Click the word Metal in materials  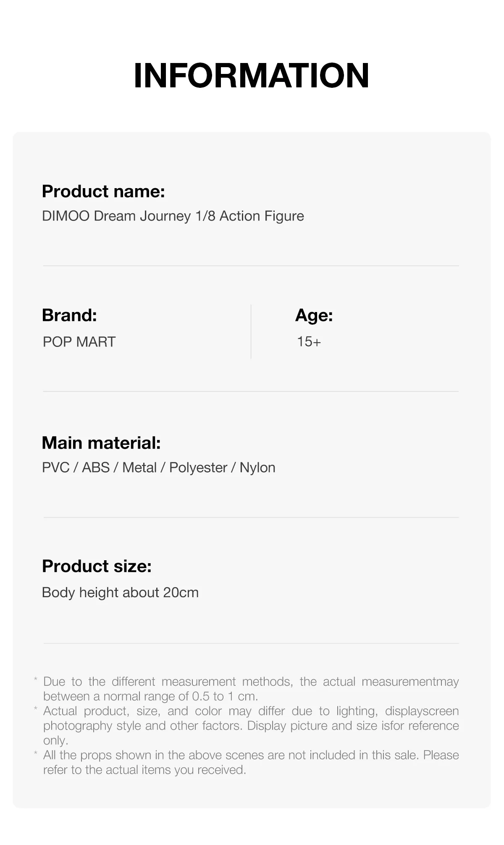pyautogui.click(x=139, y=468)
